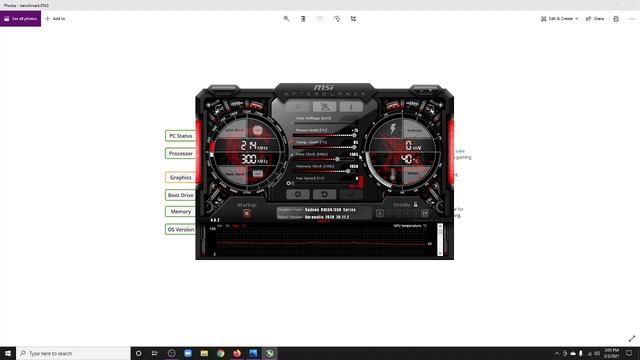Open Firefox from the taskbar
The width and height of the screenshot is (640, 360).
pyautogui.click(x=237, y=353)
